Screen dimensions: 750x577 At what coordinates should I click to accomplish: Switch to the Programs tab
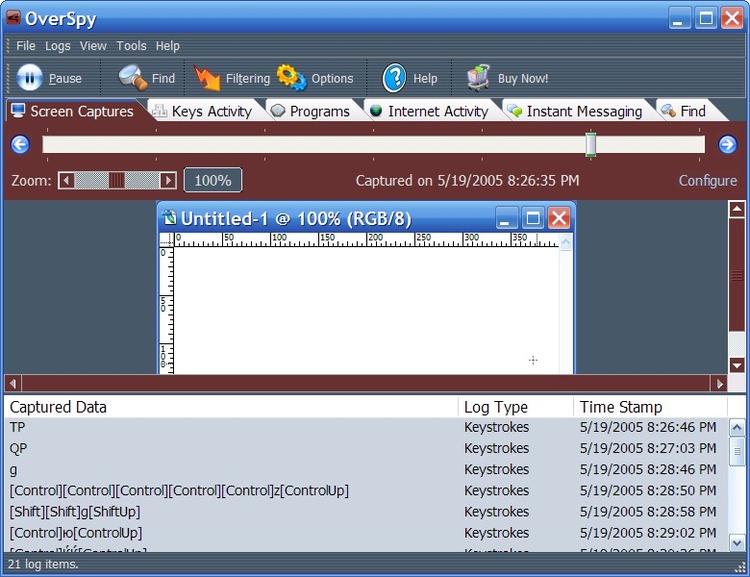[311, 111]
